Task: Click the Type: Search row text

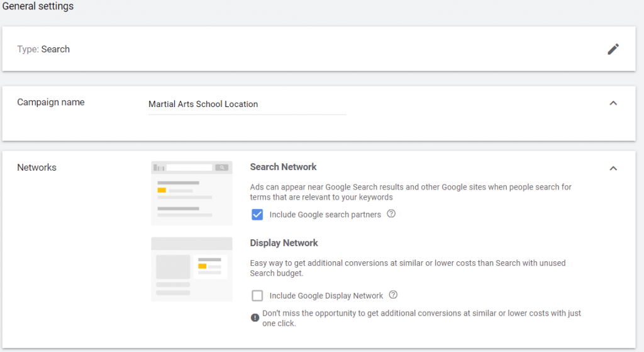Action: 43,49
